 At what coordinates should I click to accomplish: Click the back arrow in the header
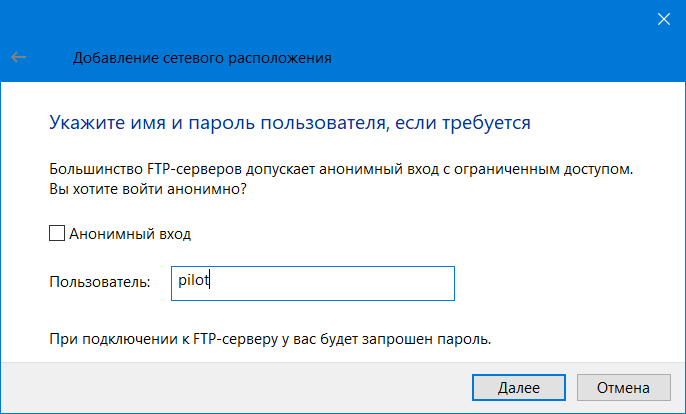(19, 58)
